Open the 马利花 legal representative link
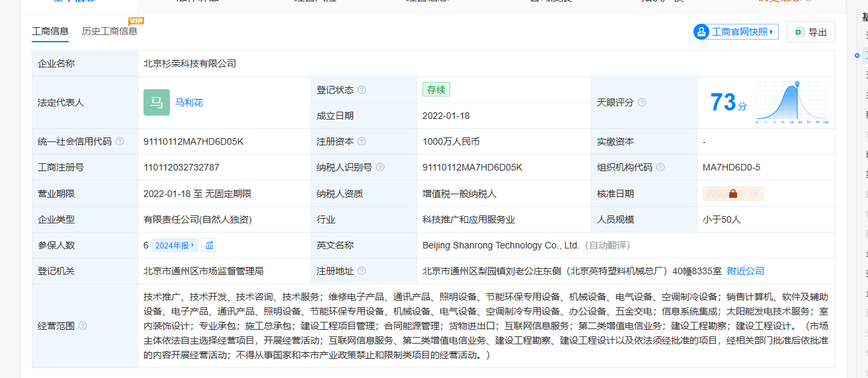868x378 pixels. [189, 102]
